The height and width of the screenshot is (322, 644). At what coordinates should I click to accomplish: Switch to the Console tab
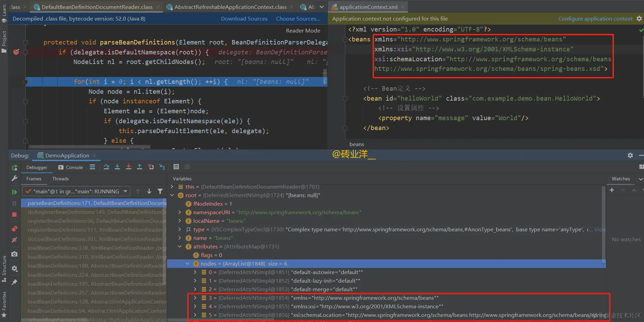click(71, 167)
